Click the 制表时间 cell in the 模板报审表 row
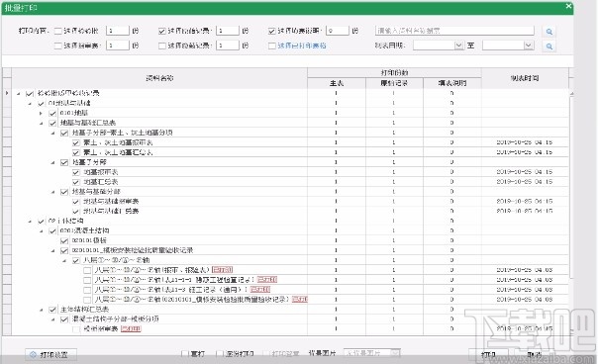 525,329
